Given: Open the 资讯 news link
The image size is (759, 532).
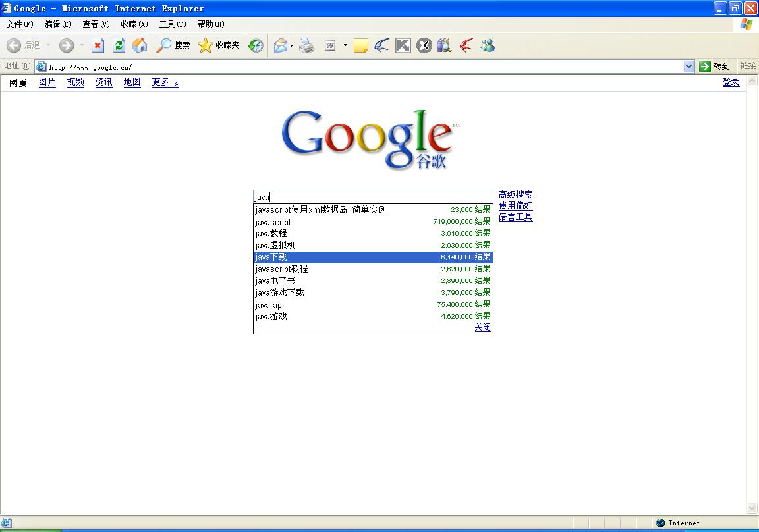Looking at the screenshot, I should coord(103,82).
